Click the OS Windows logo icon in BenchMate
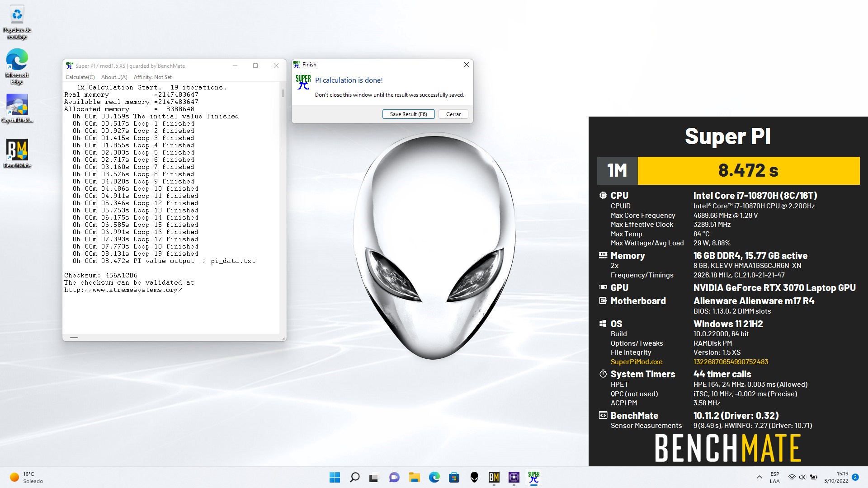The height and width of the screenshot is (488, 868). tap(603, 324)
